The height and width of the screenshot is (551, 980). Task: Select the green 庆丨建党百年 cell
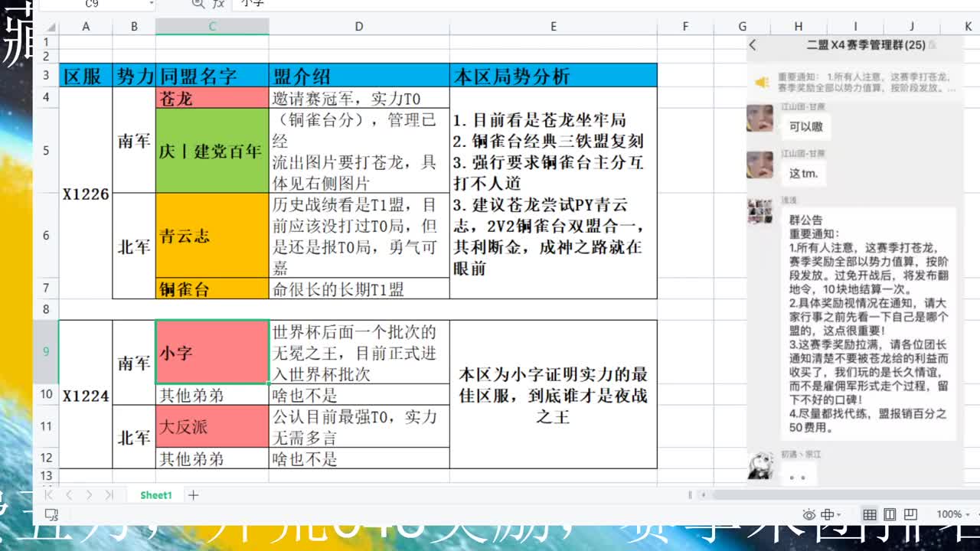tap(212, 151)
